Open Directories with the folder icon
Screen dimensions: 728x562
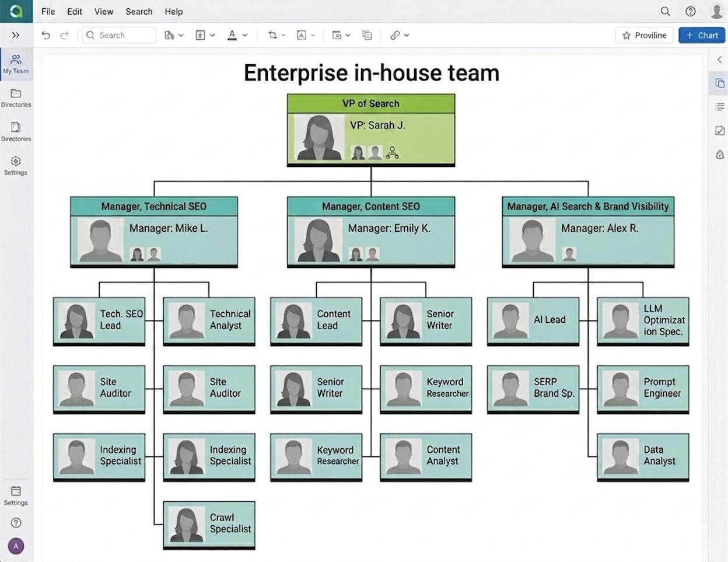coord(16,97)
